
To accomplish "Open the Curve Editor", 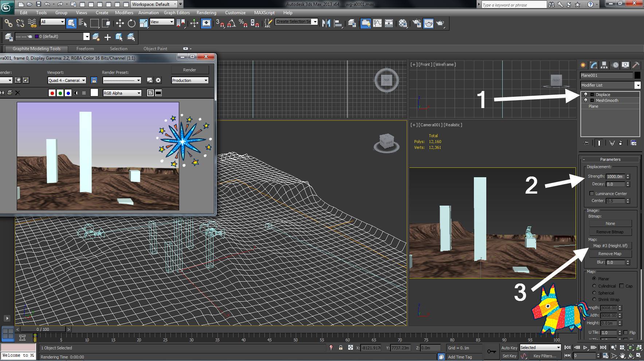I will point(377,24).
